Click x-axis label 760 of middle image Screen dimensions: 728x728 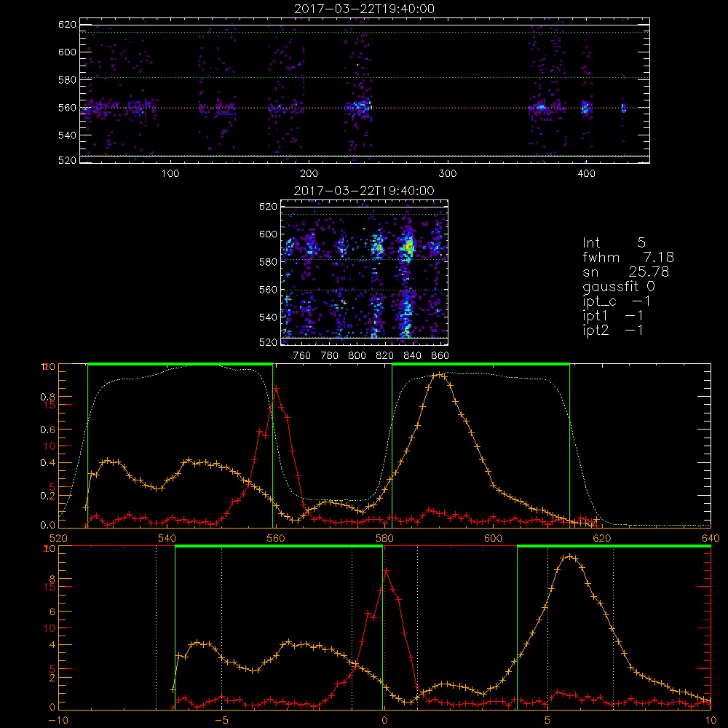(x=302, y=356)
